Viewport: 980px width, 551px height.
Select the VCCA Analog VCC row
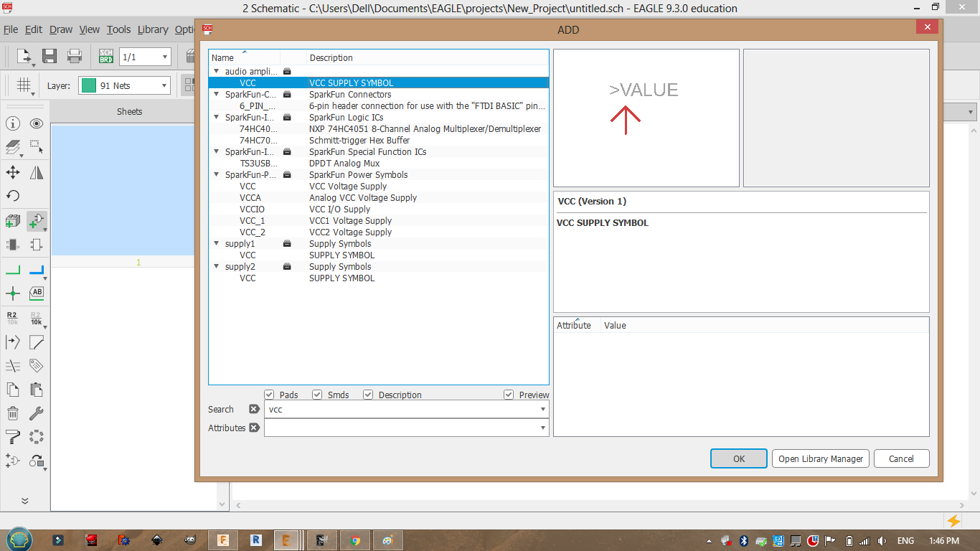(x=379, y=197)
